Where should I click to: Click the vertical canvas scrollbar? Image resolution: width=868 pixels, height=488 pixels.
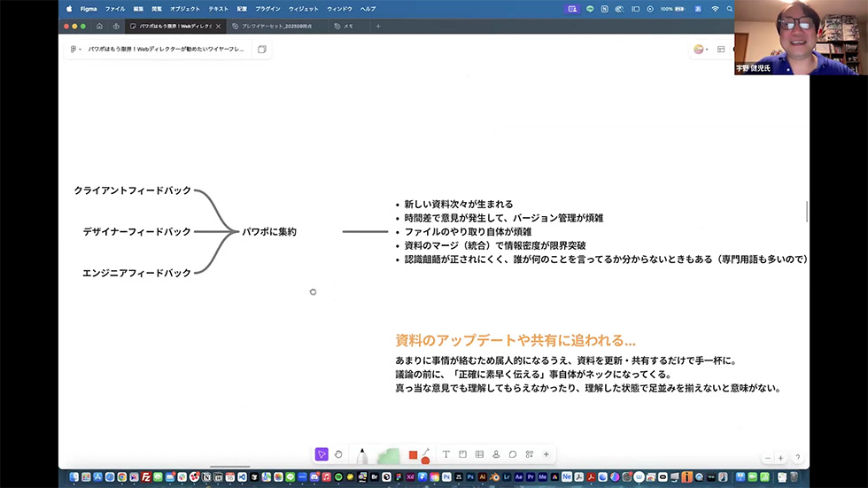(807, 212)
